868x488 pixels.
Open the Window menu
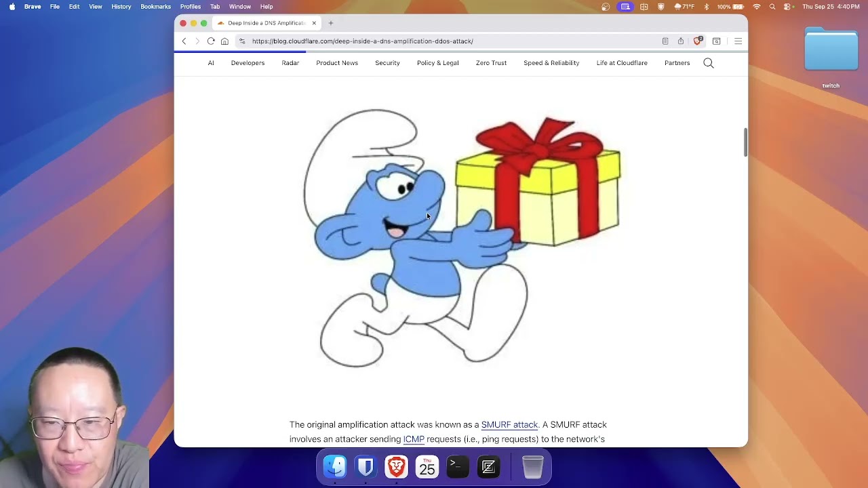(240, 7)
